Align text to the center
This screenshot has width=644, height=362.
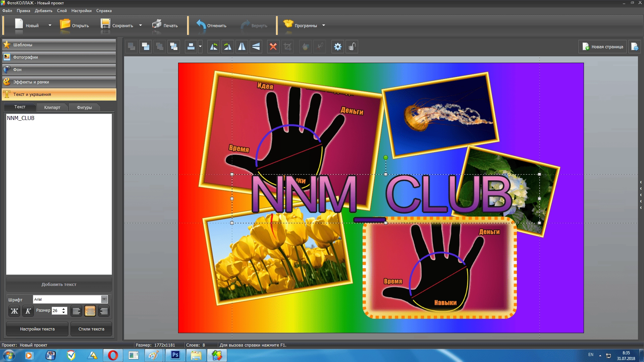coord(90,311)
